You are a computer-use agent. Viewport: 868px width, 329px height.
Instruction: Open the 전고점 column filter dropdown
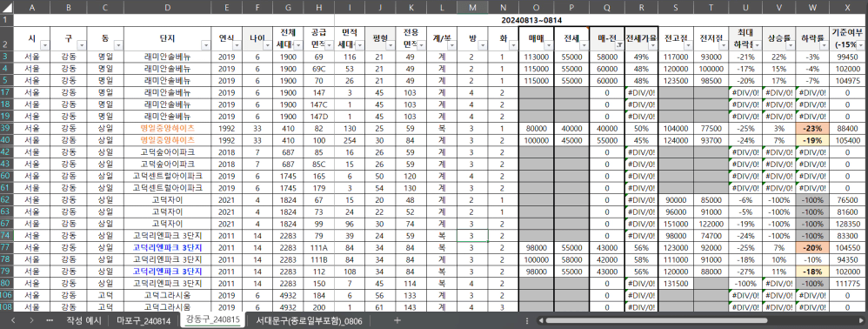click(x=688, y=45)
